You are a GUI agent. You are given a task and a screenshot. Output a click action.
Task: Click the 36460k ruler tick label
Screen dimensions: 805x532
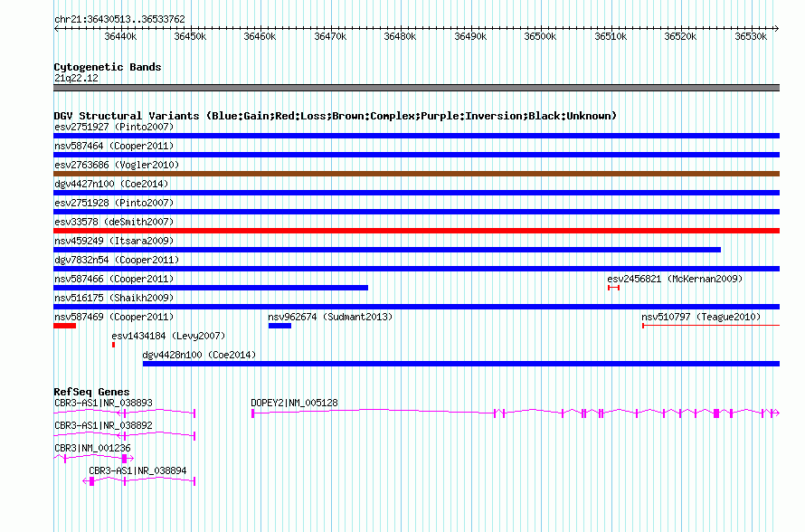(x=260, y=36)
